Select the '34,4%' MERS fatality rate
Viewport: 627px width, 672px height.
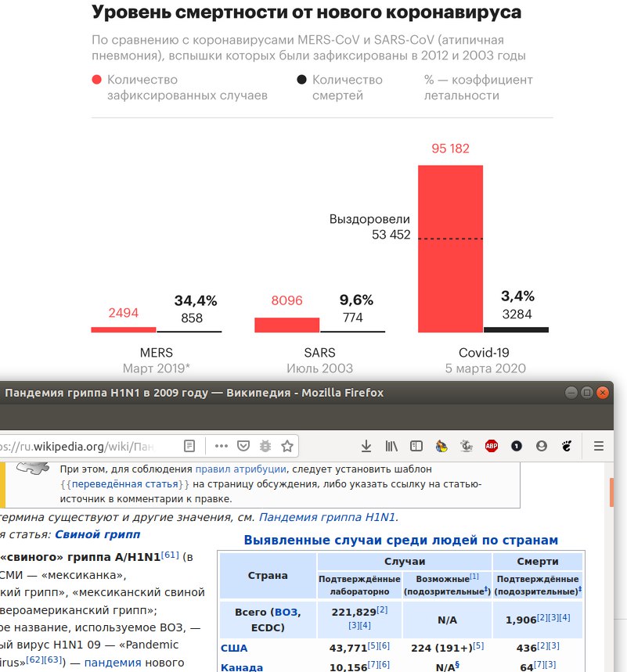point(196,301)
